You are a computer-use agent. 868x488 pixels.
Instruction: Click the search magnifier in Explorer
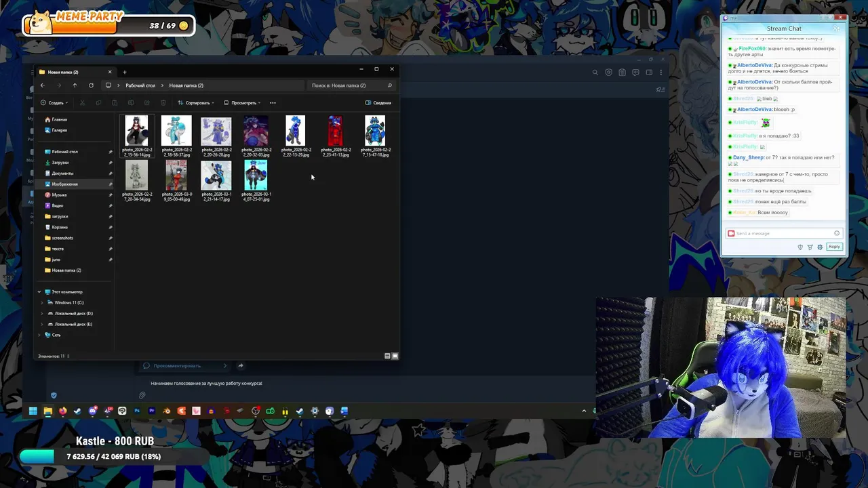389,85
